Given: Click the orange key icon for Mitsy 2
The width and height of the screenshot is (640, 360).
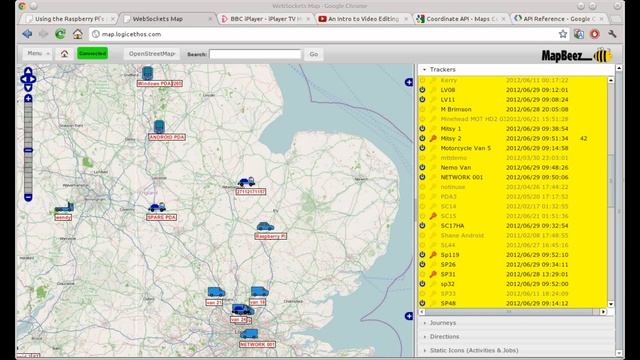Looking at the screenshot, I should pos(433,138).
